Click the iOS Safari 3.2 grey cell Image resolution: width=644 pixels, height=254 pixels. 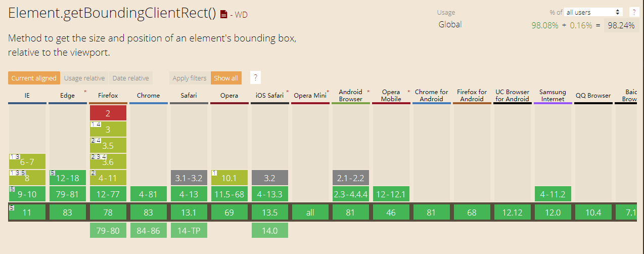[x=269, y=178]
